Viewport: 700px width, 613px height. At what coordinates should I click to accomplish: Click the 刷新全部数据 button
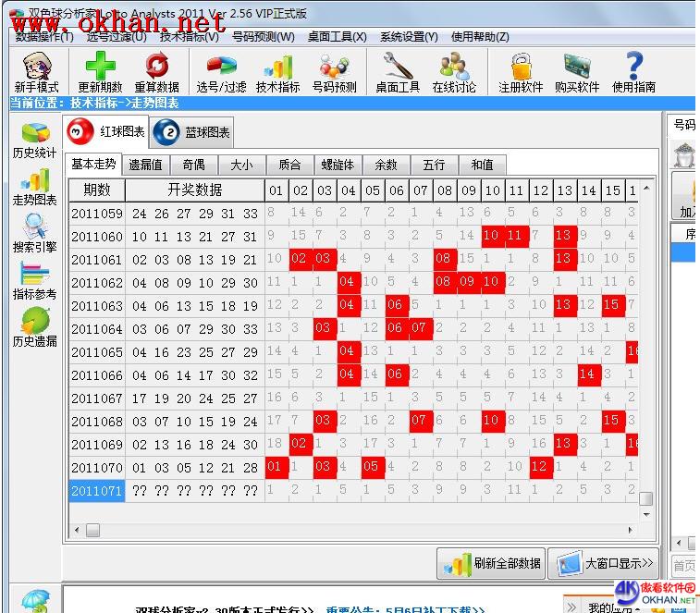point(491,563)
